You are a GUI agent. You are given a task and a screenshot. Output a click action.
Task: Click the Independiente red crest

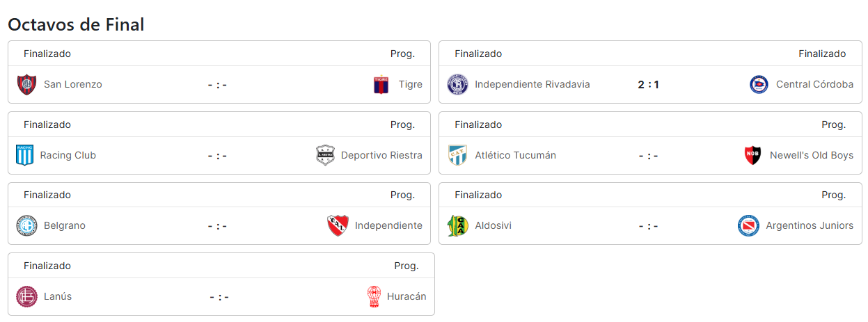coord(338,226)
